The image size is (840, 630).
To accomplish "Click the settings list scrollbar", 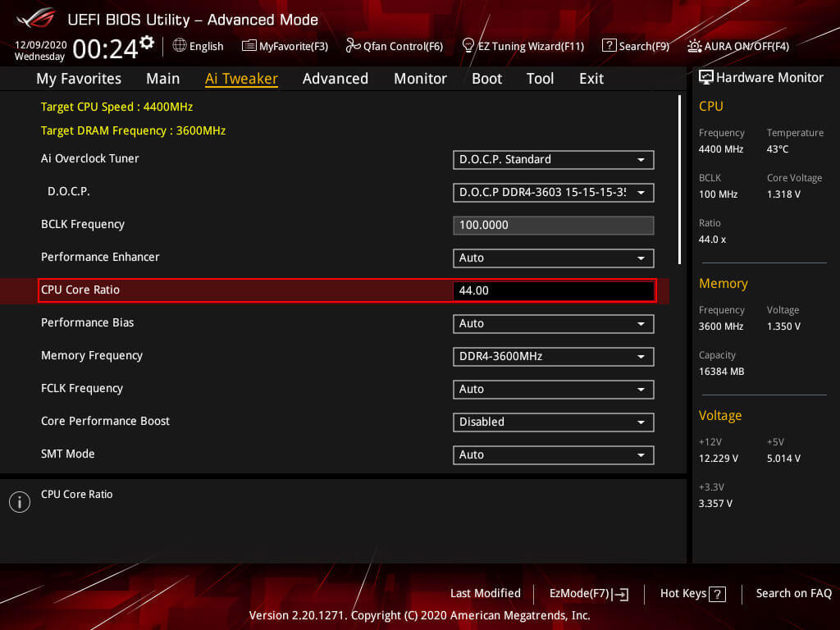I will click(x=679, y=180).
